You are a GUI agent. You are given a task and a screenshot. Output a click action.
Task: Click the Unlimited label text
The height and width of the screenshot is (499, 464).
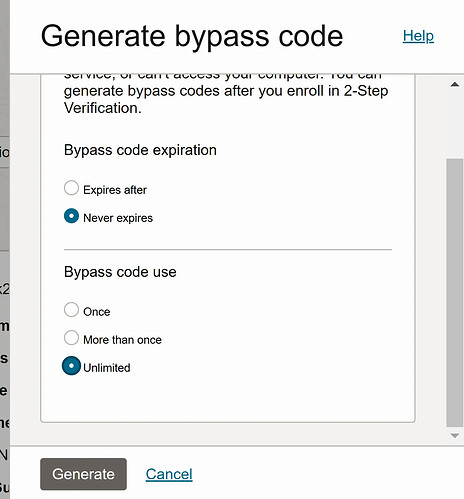coord(107,368)
